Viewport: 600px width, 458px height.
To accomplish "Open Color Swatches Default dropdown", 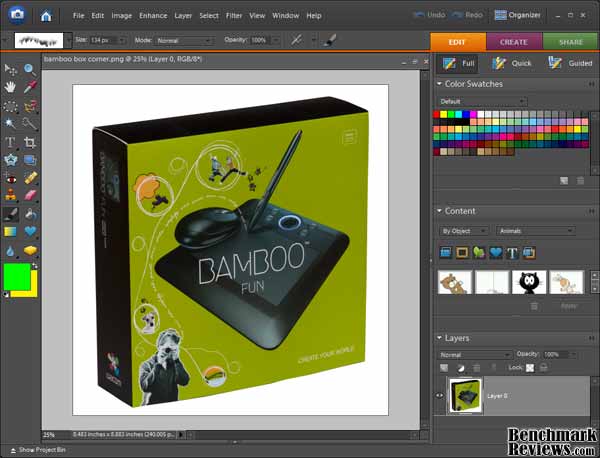I will [x=483, y=101].
